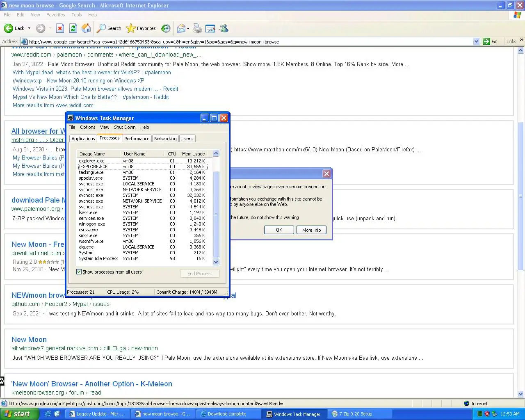Open the Start menu
This screenshot has height=420, width=525.
19,414
